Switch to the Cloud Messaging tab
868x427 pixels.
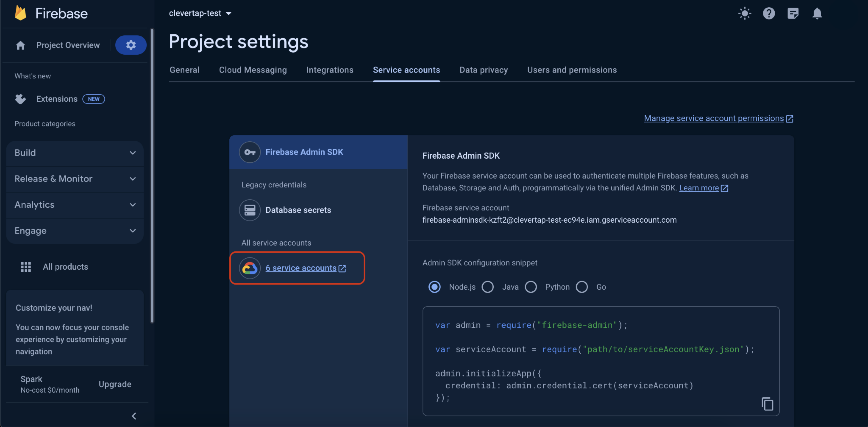[x=253, y=70]
